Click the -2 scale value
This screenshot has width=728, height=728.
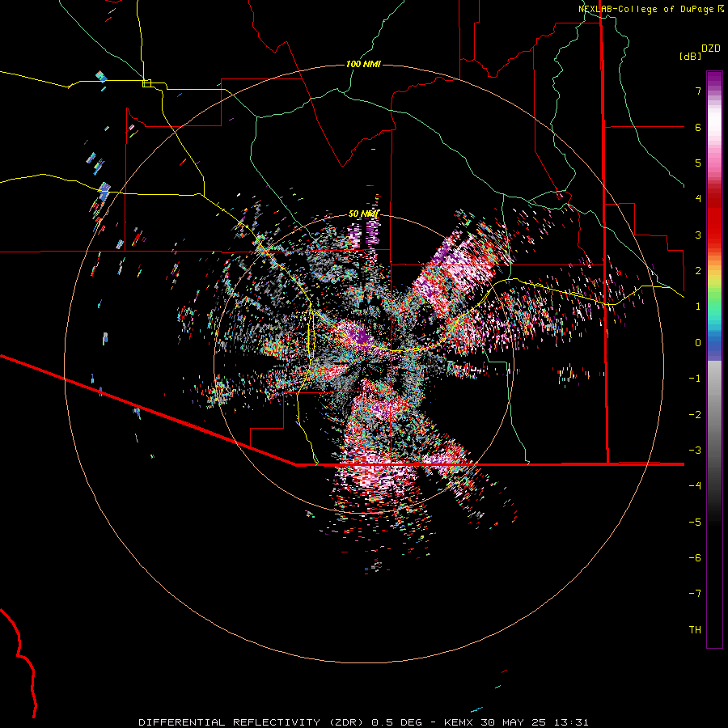pyautogui.click(x=695, y=415)
